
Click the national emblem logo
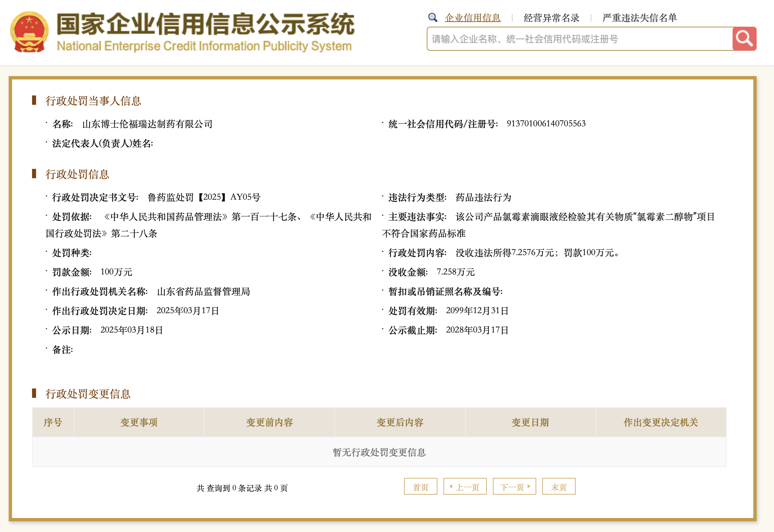29,32
